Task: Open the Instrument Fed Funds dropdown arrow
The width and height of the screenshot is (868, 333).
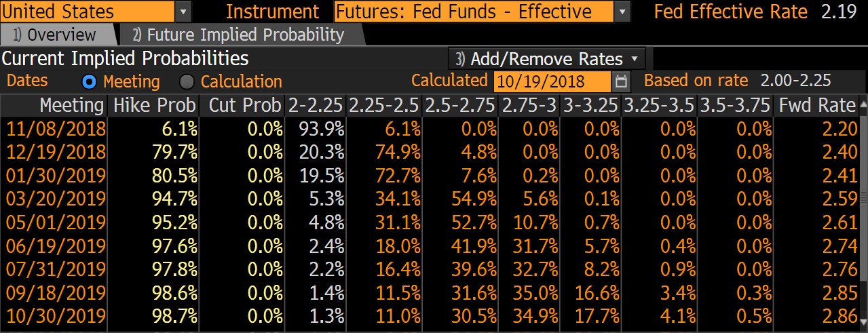Action: pos(622,12)
